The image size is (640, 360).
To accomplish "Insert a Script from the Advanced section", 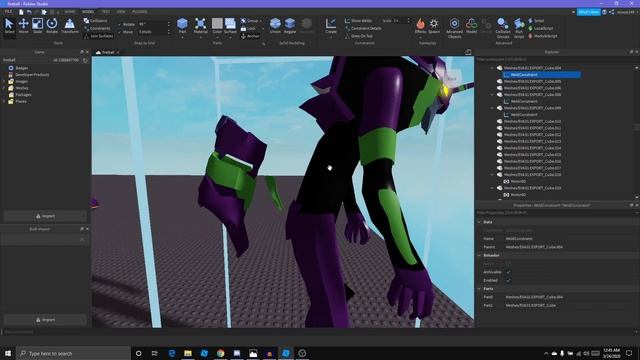I will click(536, 20).
